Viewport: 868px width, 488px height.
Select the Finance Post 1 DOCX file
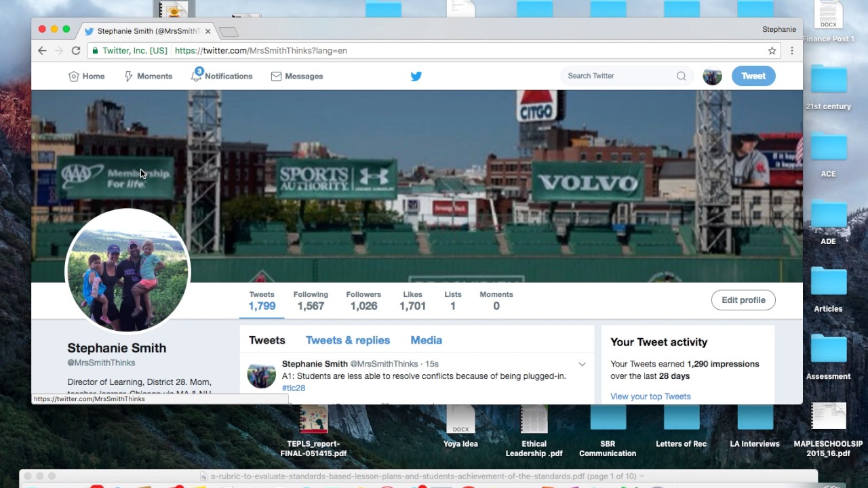(x=829, y=22)
